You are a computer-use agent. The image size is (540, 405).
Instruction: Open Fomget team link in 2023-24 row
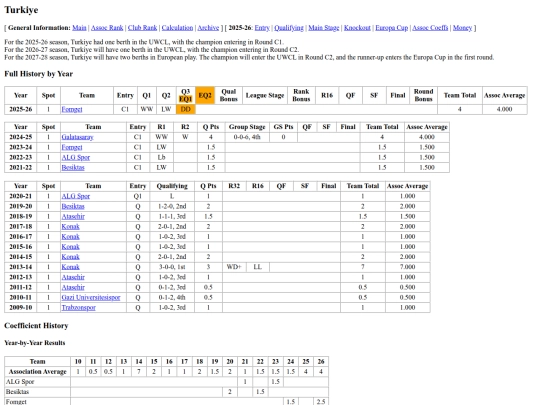pos(72,147)
